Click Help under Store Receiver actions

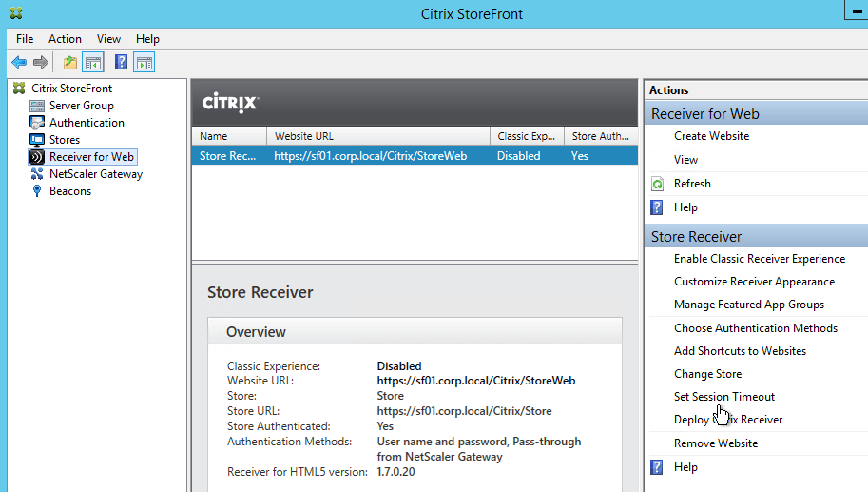[x=685, y=467]
